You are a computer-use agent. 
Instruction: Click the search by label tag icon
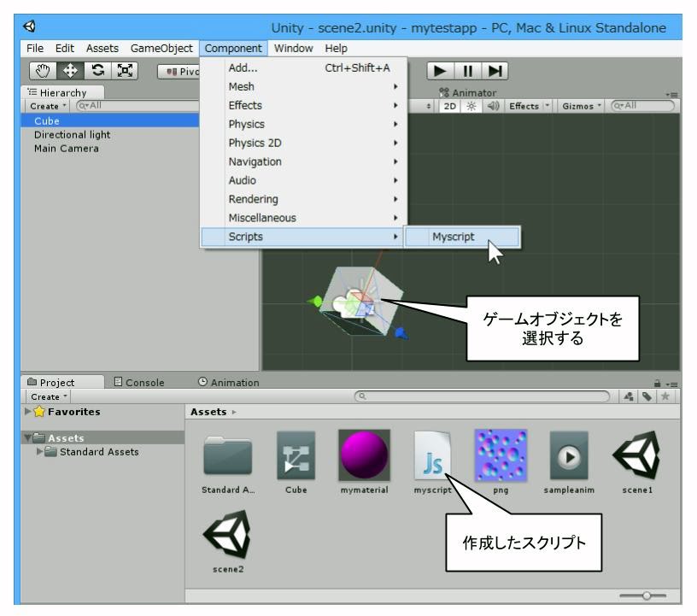click(x=647, y=396)
